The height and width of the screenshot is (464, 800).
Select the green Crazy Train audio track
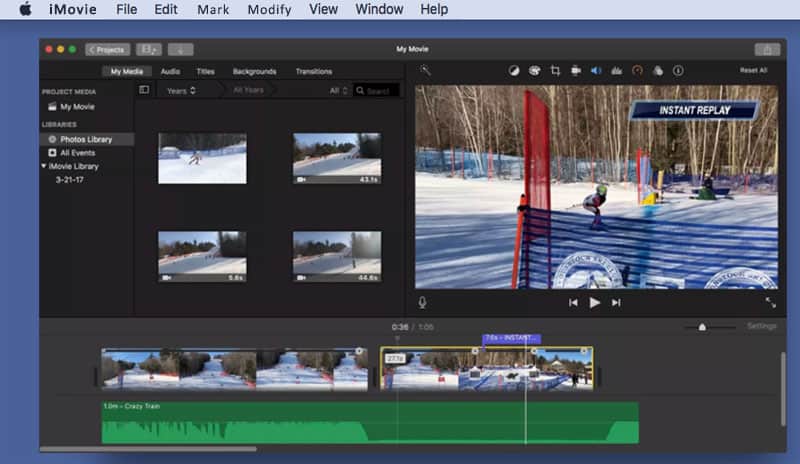click(x=370, y=423)
